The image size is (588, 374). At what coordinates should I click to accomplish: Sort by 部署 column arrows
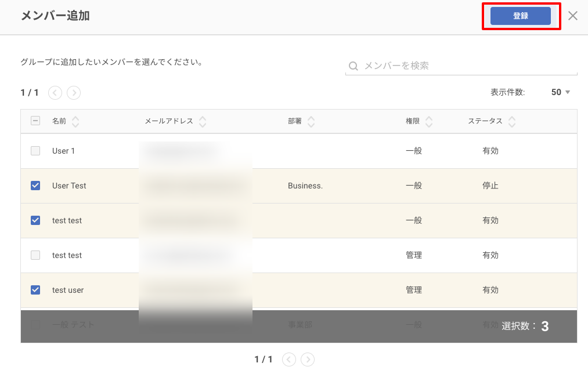311,121
